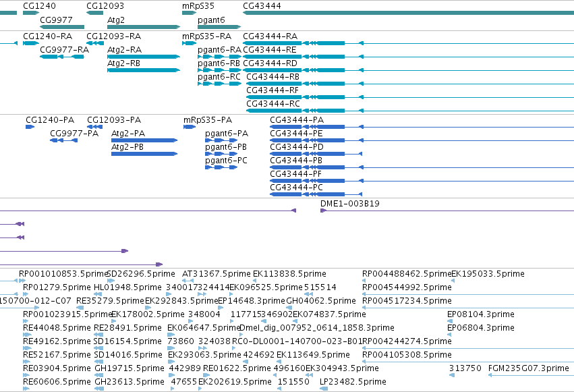Image resolution: width=574 pixels, height=392 pixels.
Task: Select the CG1240 gene label
Action: pos(39,6)
